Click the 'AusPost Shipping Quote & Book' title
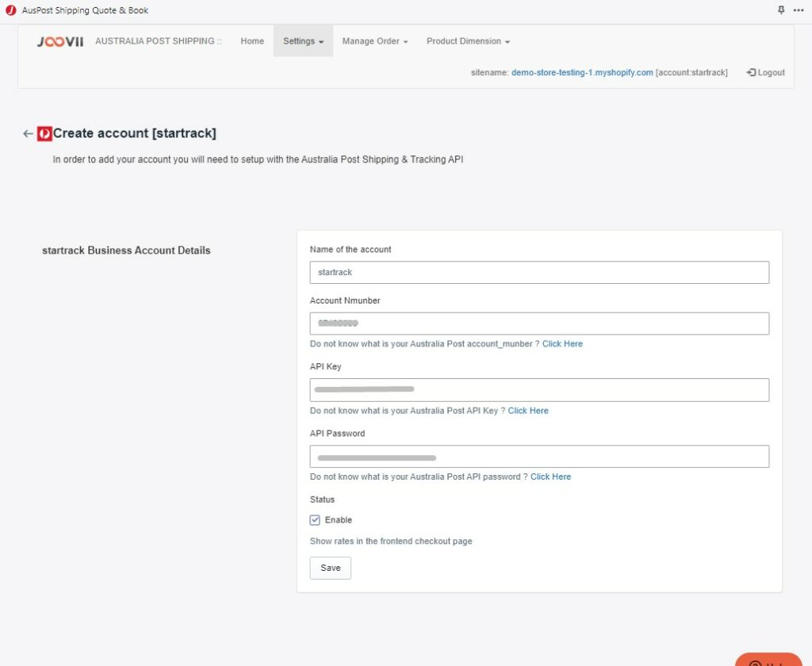 (85, 10)
